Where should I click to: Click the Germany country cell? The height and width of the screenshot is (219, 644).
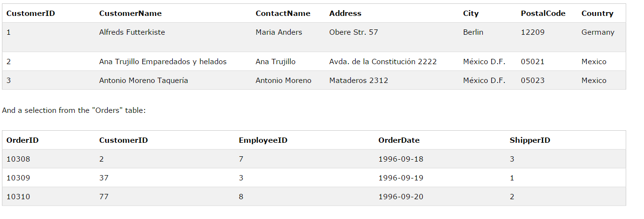tap(598, 32)
